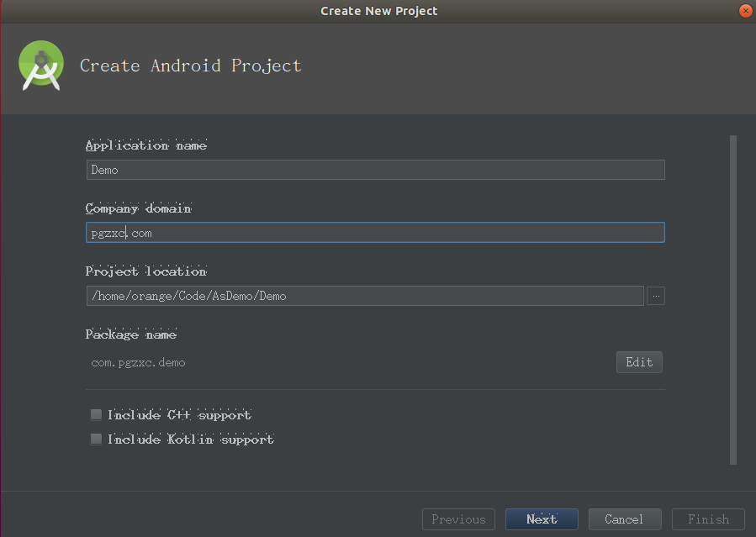This screenshot has height=537, width=756.
Task: Click the Project location label
Action: (x=146, y=271)
